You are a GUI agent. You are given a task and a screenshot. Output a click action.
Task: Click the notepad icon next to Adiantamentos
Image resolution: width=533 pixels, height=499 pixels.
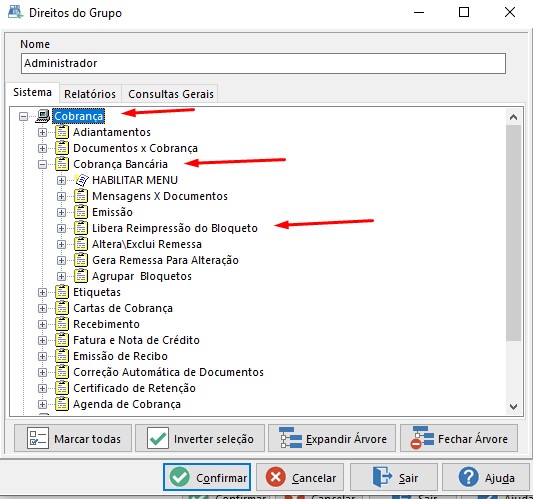(62, 132)
